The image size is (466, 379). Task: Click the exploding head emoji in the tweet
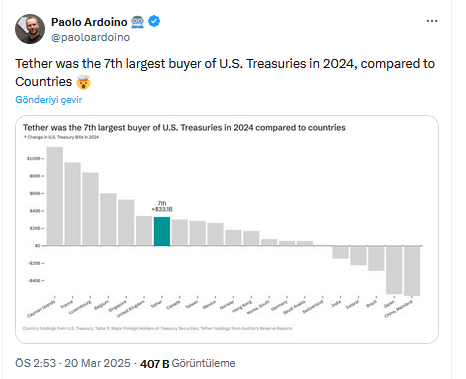[83, 82]
